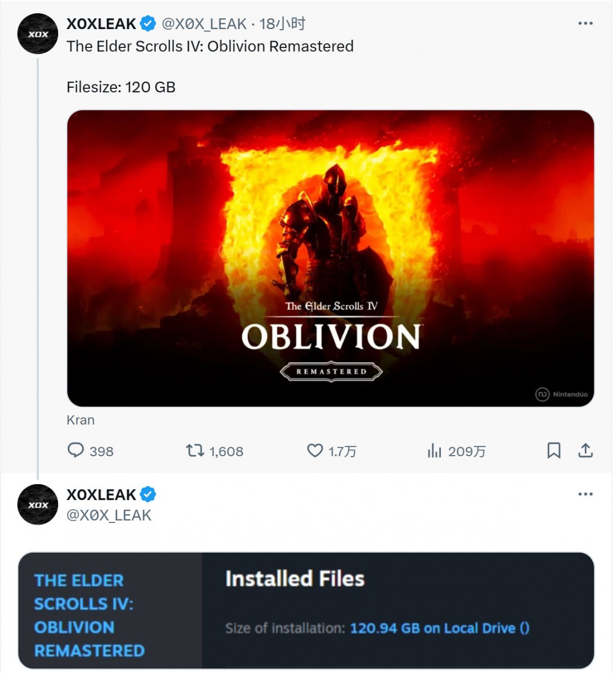This screenshot has width=616, height=673.
Task: Like the post with heart icon
Action: click(x=315, y=451)
